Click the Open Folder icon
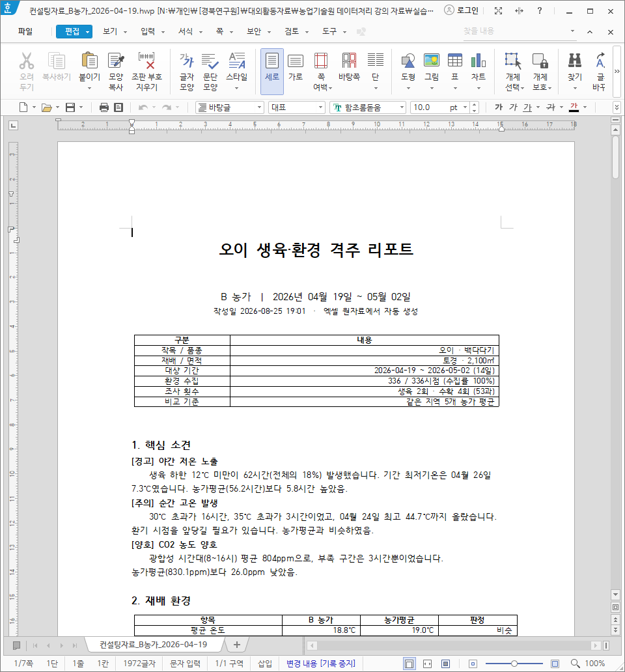This screenshot has height=672, width=625. pos(47,107)
